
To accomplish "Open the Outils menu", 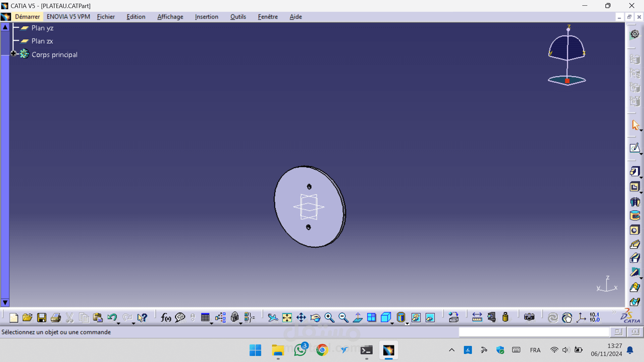I will pyautogui.click(x=238, y=17).
